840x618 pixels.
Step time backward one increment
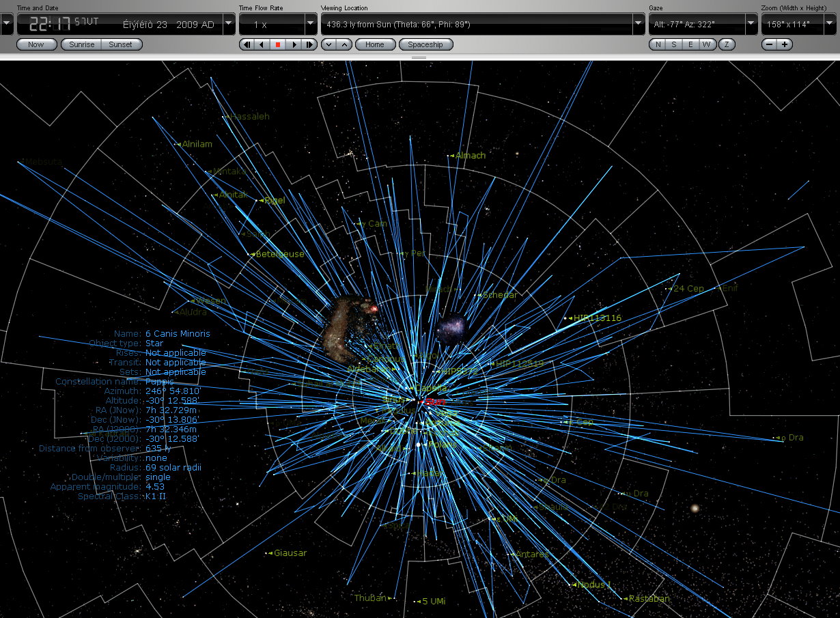point(246,44)
